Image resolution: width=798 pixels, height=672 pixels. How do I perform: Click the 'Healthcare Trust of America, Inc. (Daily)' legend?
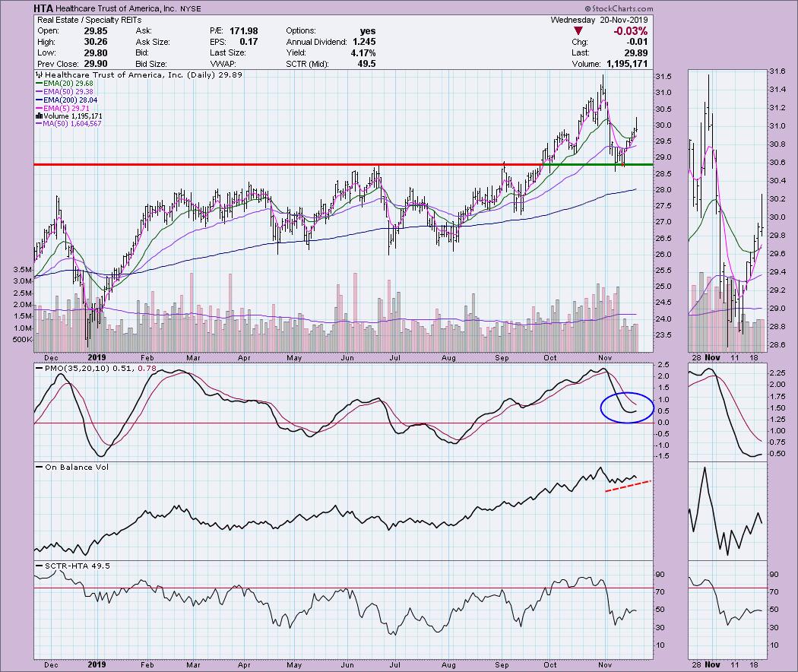tap(139, 74)
